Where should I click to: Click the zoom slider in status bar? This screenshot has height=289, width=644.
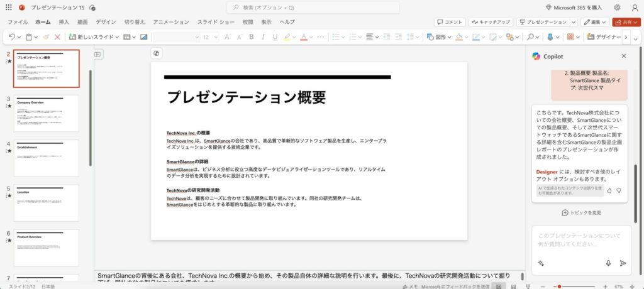tap(574, 286)
